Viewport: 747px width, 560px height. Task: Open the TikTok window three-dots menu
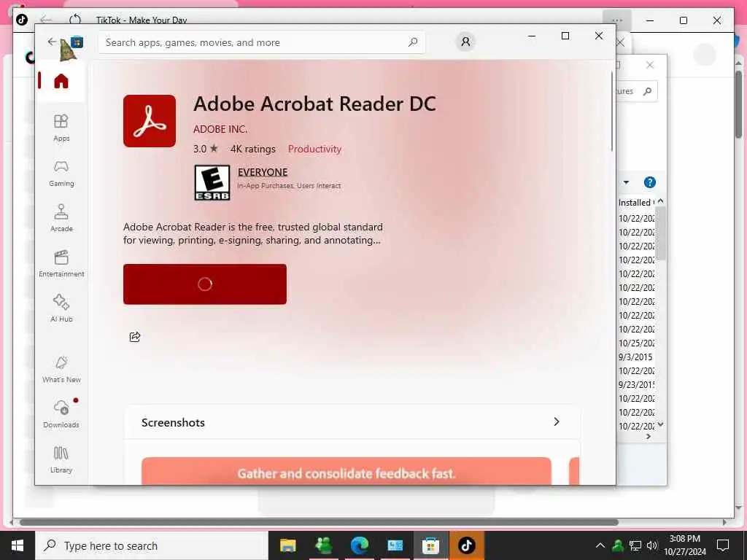click(617, 20)
